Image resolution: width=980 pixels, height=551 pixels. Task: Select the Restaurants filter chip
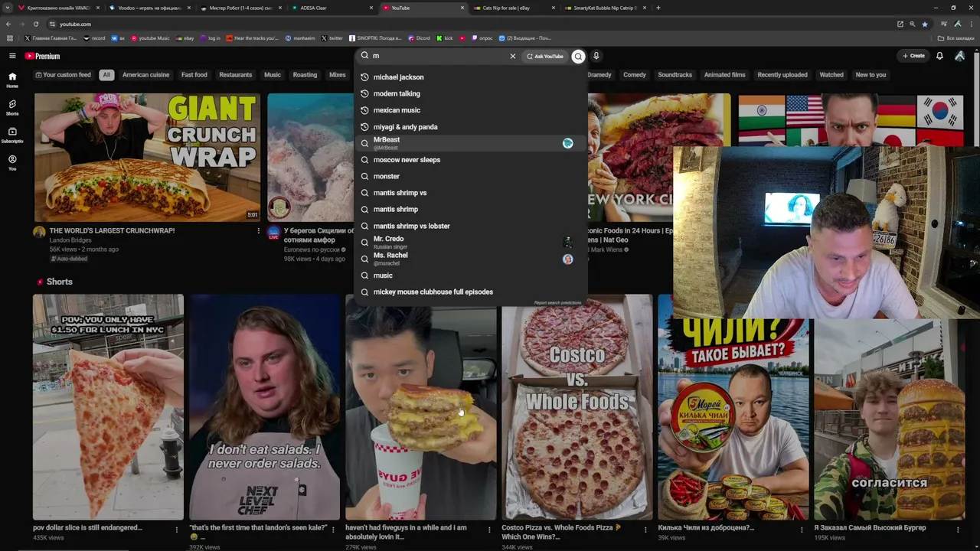click(x=236, y=75)
